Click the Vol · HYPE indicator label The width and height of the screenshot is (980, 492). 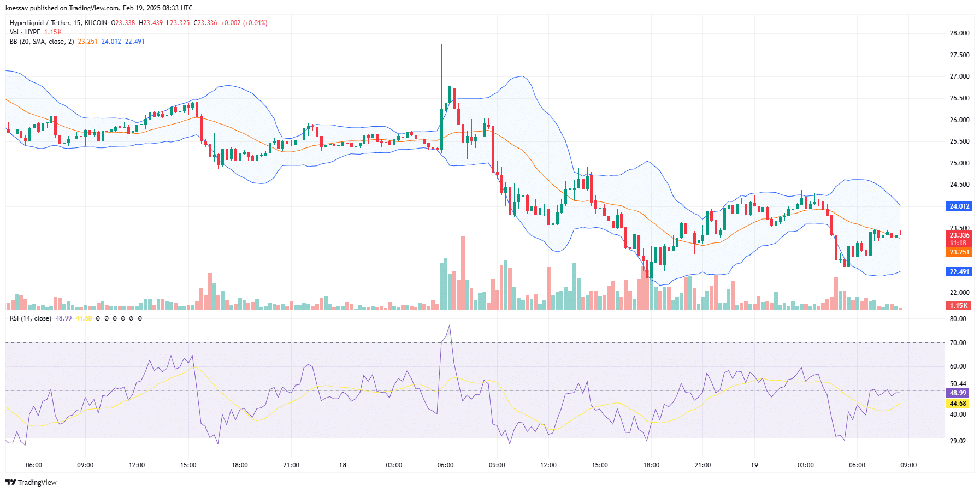25,32
